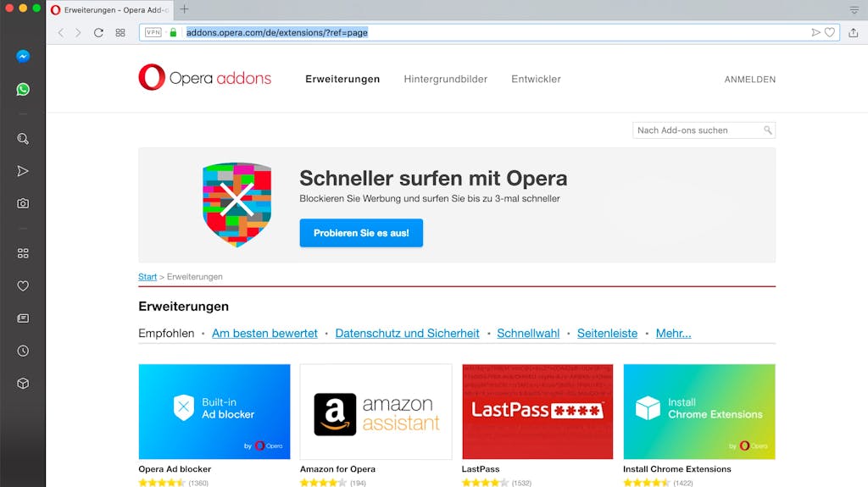Open Facebook Messenger in the sidebar
Viewport: 868px width, 487px height.
(x=23, y=57)
